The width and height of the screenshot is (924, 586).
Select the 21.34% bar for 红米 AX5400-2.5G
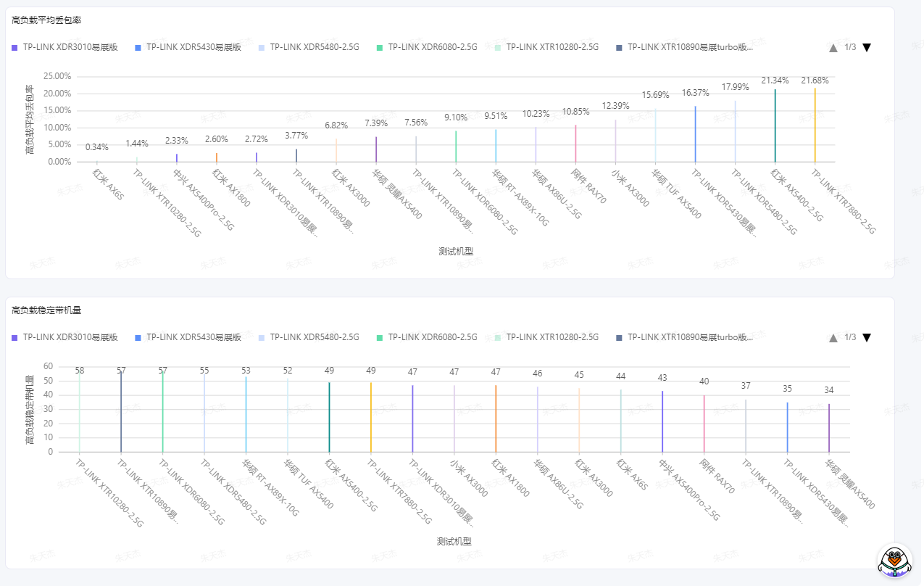(x=775, y=125)
